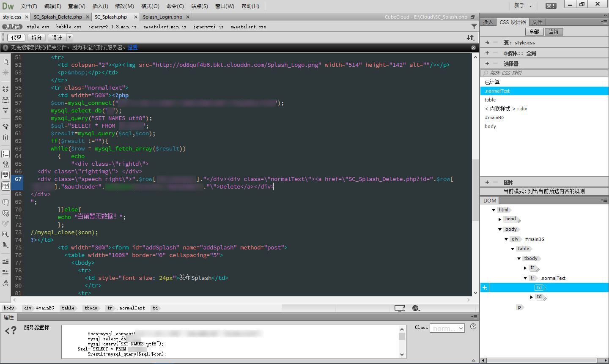Click the Apply Comment icon

click(5, 203)
